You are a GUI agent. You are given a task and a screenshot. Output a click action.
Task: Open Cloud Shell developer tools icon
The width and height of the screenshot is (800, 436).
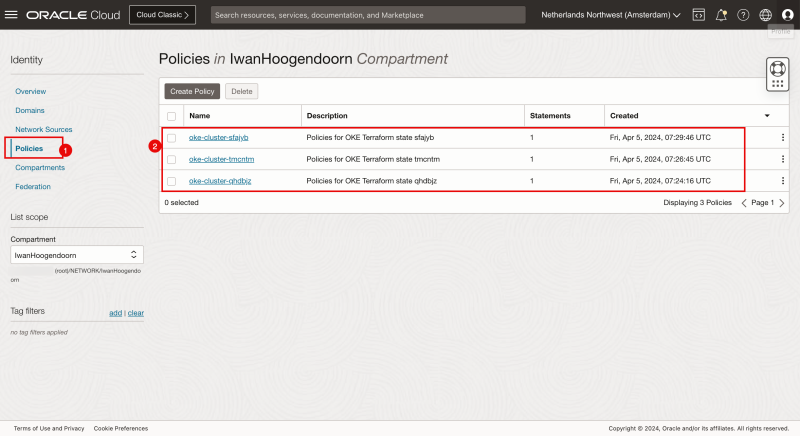pyautogui.click(x=698, y=15)
